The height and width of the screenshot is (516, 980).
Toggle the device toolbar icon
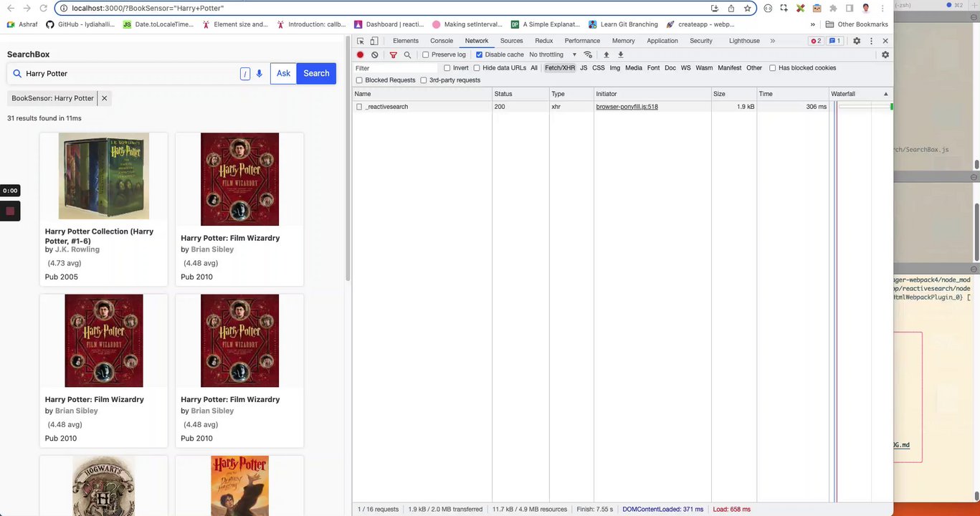click(374, 41)
